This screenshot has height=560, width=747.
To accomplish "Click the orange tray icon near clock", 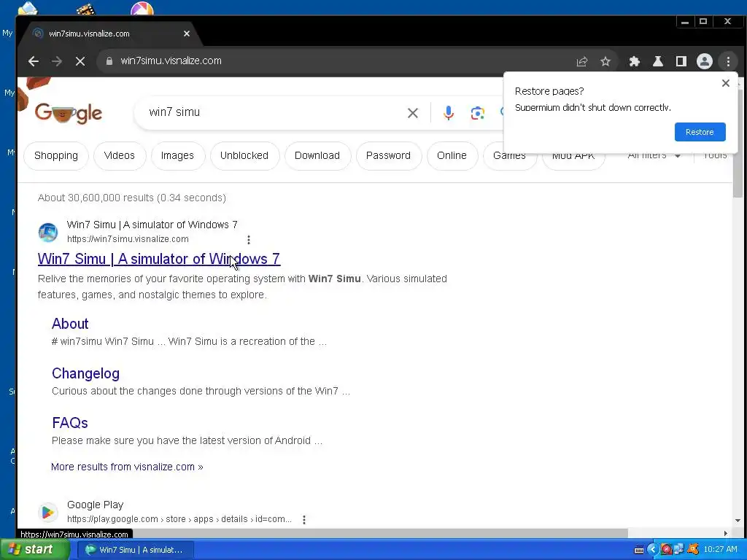I will click(693, 550).
